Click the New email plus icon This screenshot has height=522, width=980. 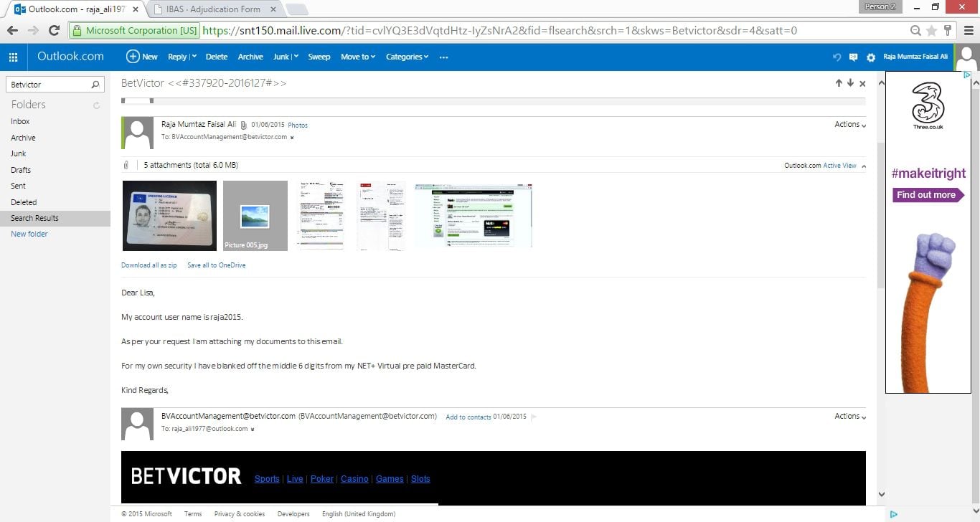click(133, 57)
